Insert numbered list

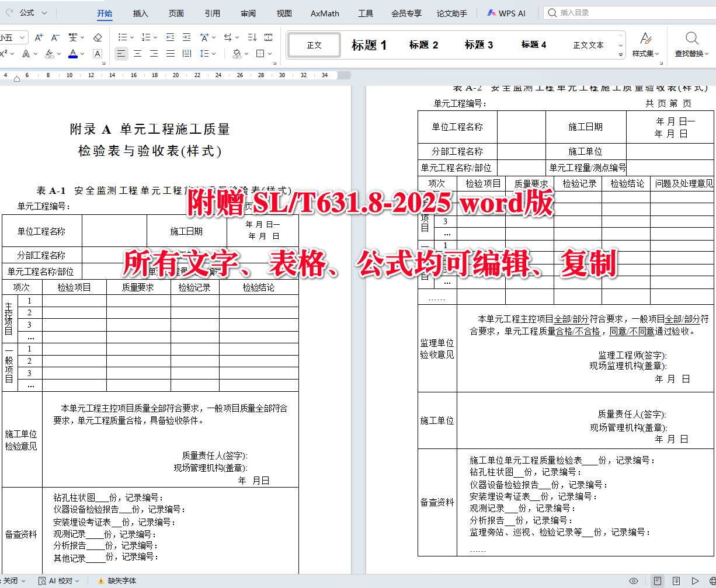(x=145, y=37)
